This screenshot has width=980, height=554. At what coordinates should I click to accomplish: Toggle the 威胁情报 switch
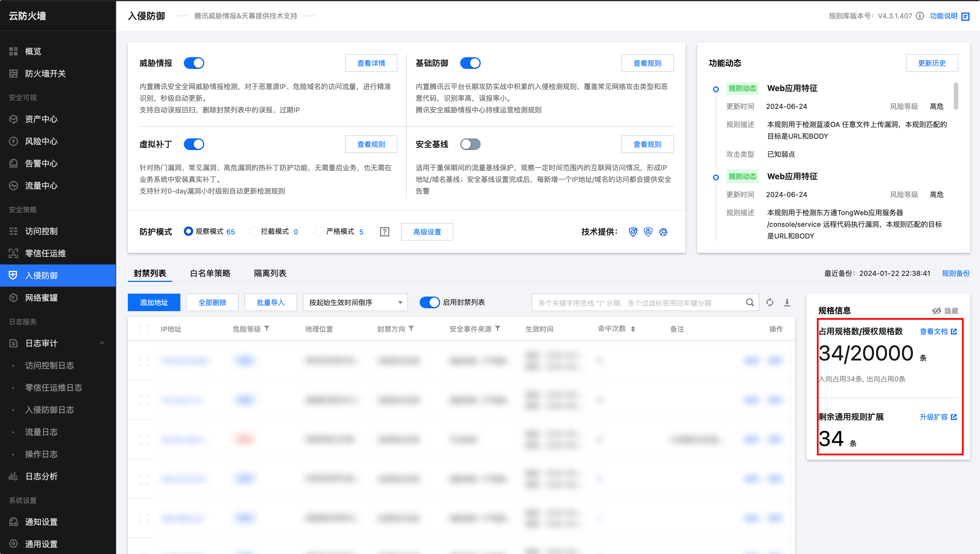click(194, 63)
